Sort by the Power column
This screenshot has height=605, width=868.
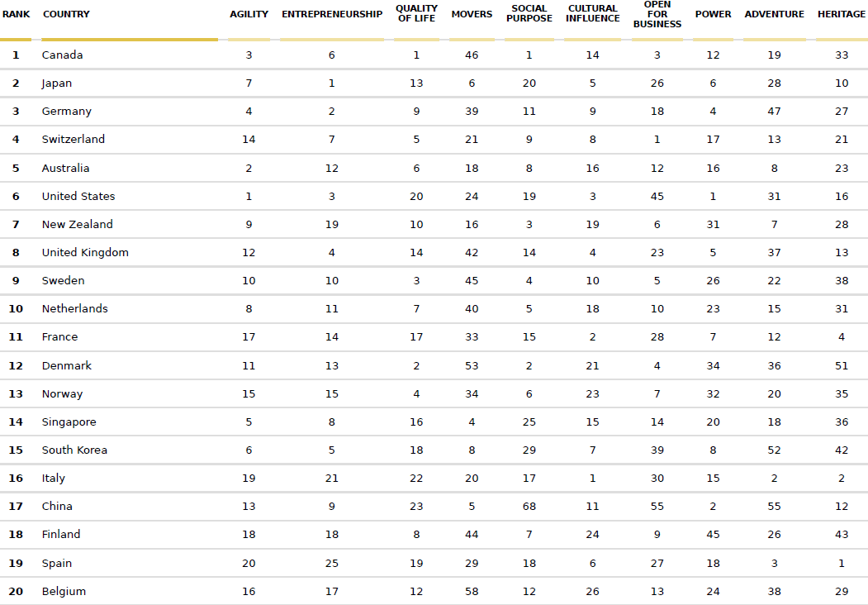(713, 14)
